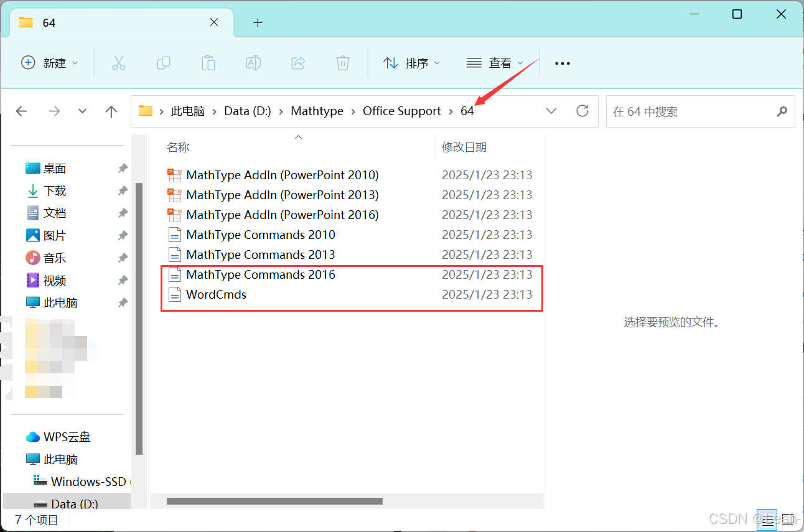Viewport: 804px width, 532px height.
Task: Click the Copy icon in toolbar
Action: [164, 63]
